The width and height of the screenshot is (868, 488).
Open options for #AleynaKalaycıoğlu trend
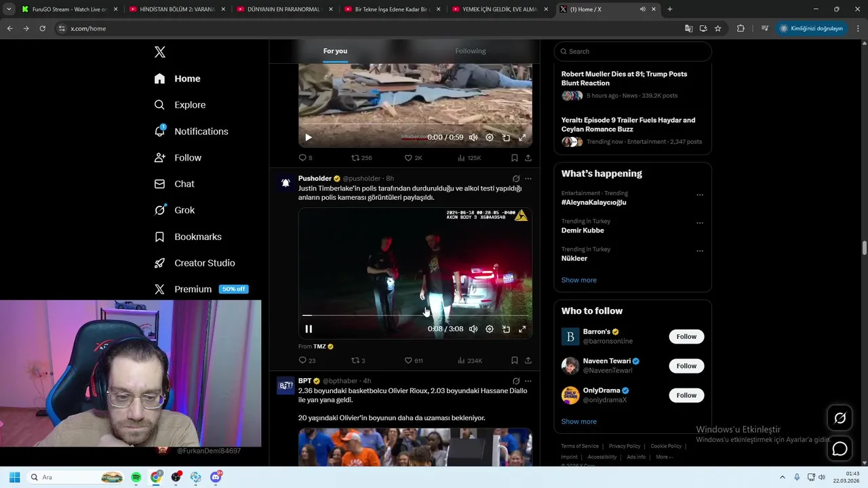700,195
